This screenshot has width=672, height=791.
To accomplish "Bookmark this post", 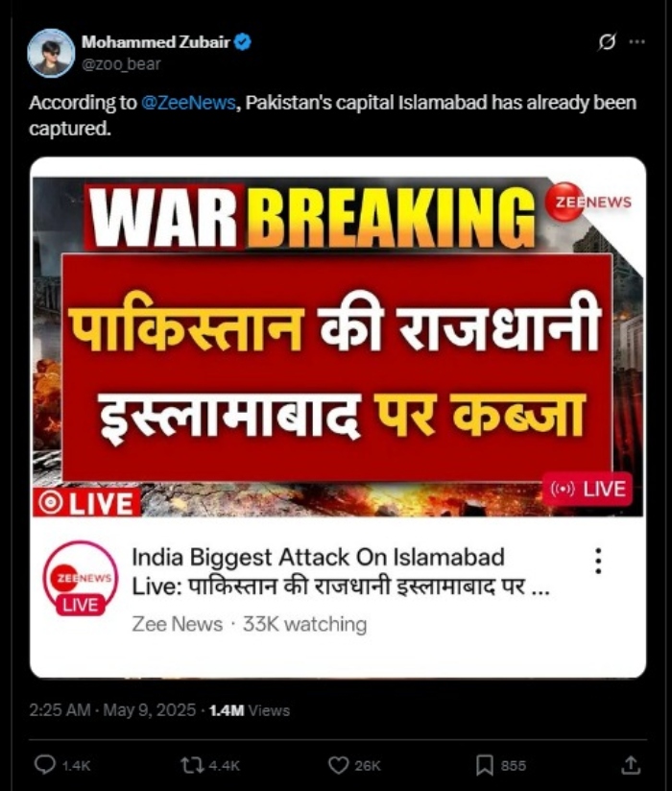I will point(485,765).
